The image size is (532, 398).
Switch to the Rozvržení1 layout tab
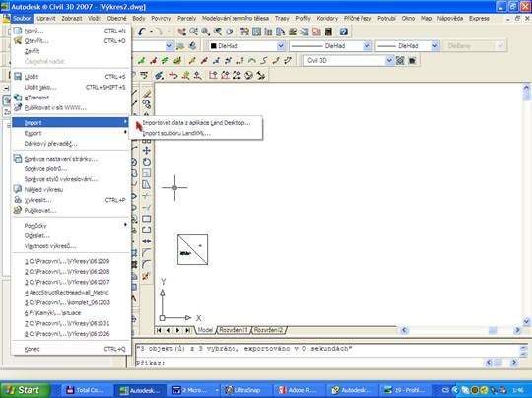pyautogui.click(x=233, y=330)
